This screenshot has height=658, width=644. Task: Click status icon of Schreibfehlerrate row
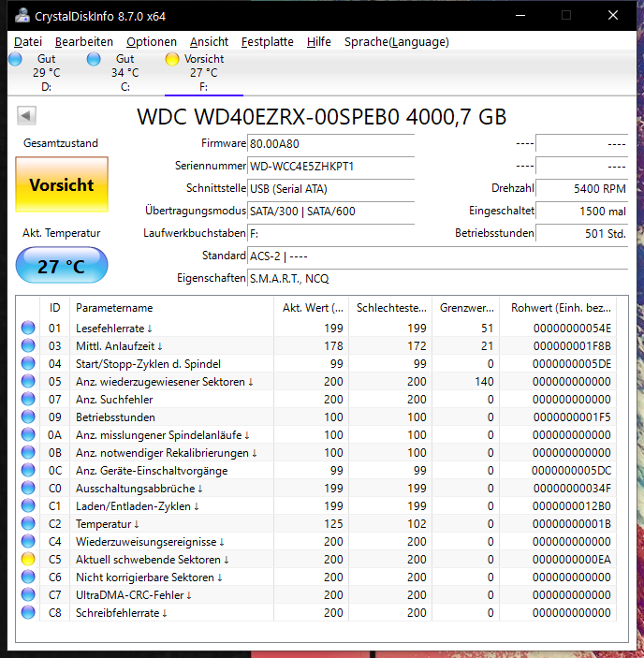[28, 613]
